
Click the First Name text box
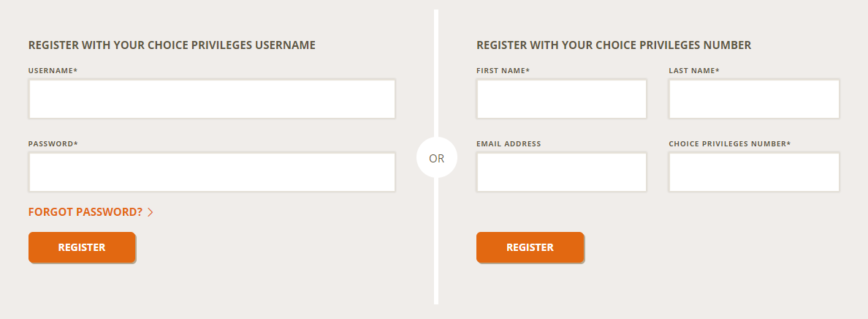tap(561, 99)
